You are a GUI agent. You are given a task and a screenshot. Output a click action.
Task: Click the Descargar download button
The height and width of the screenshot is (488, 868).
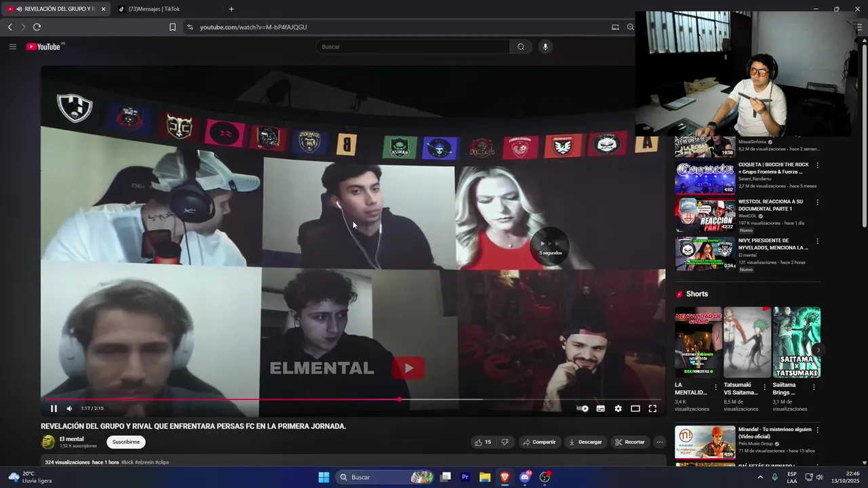click(x=585, y=442)
